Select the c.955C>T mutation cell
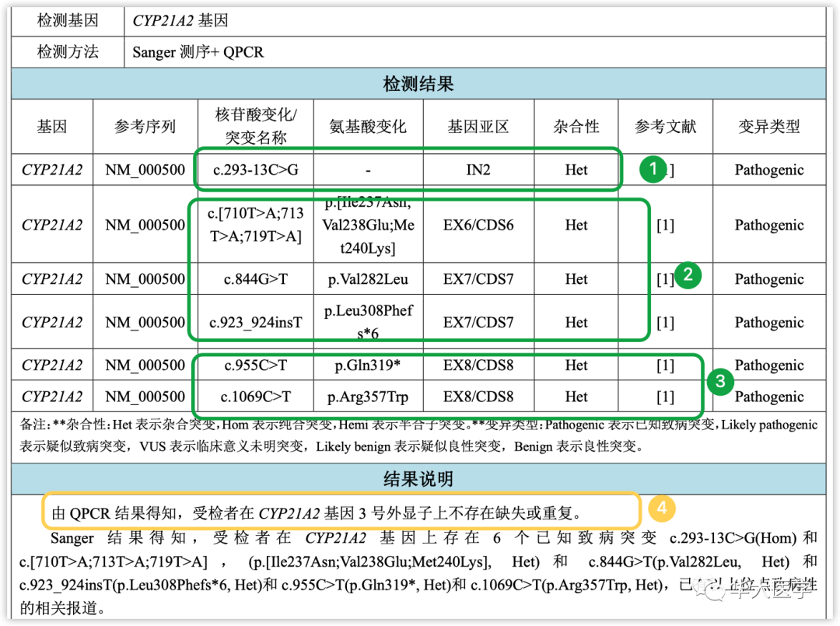This screenshot has width=840, height=626. 256,365
